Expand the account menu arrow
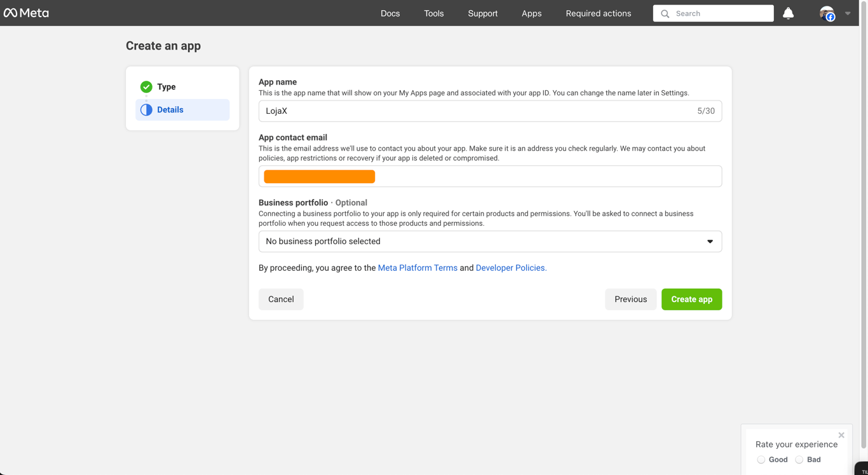The height and width of the screenshot is (475, 868). pos(848,13)
